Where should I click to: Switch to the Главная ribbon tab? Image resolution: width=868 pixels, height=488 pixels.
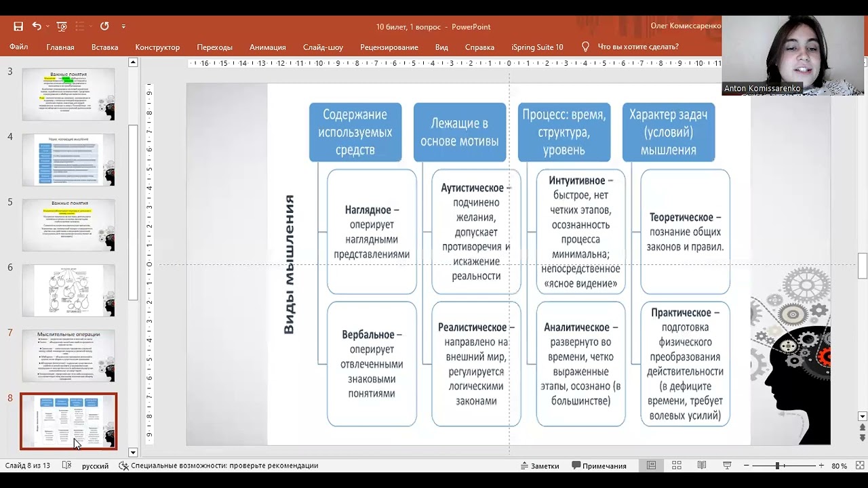pos(60,47)
